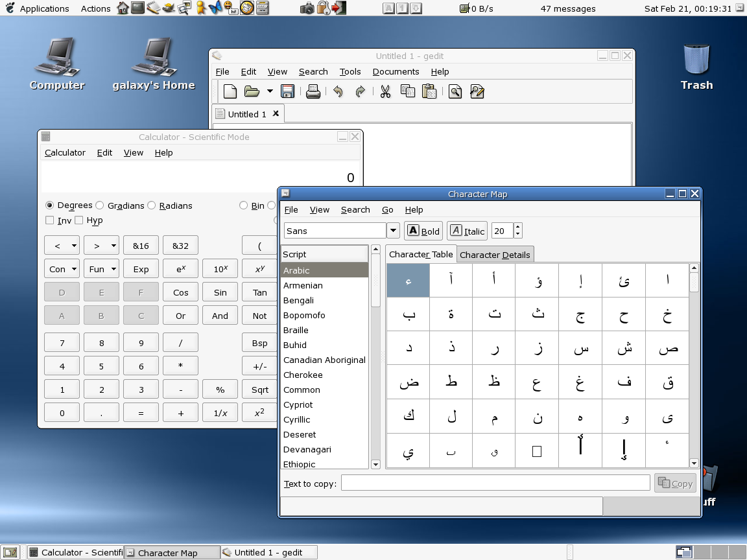
Task: Create a new document with gedit's New icon
Action: pyautogui.click(x=230, y=91)
